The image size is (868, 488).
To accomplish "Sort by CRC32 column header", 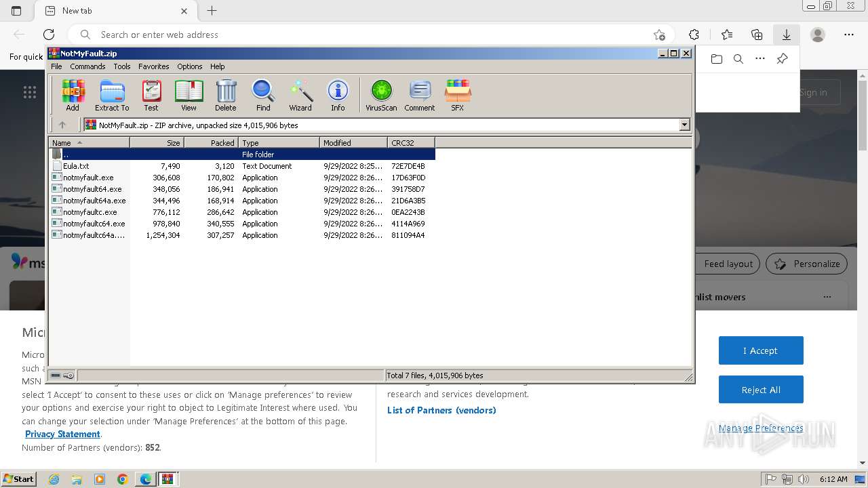I will [x=411, y=142].
